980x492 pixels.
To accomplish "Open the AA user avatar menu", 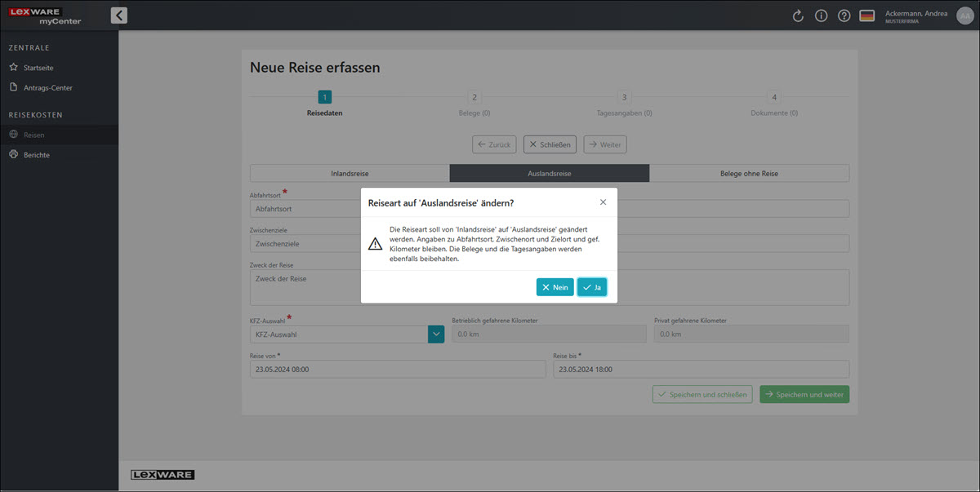I will pos(964,16).
